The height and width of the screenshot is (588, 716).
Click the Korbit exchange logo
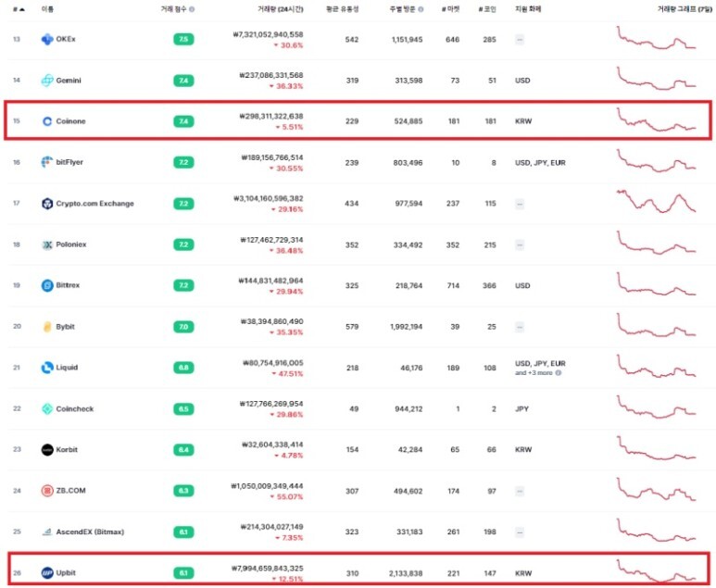47,450
